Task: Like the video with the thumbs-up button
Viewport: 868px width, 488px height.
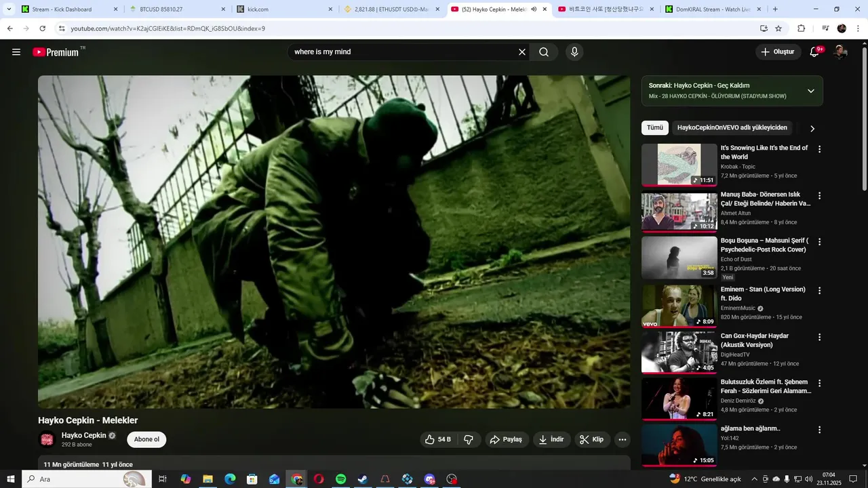Action: click(437, 439)
